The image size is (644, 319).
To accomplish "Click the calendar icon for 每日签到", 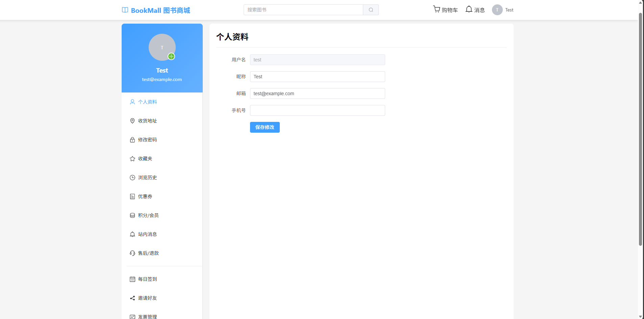I will [x=132, y=279].
